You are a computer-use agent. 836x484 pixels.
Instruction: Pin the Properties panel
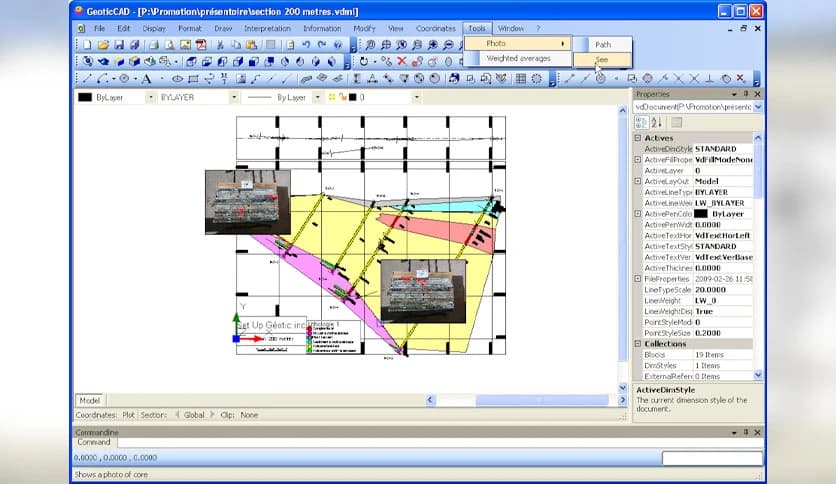coord(746,94)
